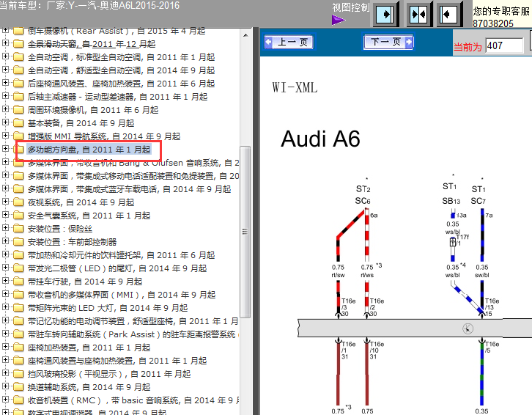
Task: Click the SC6 fuse label in diagram
Action: click(363, 201)
